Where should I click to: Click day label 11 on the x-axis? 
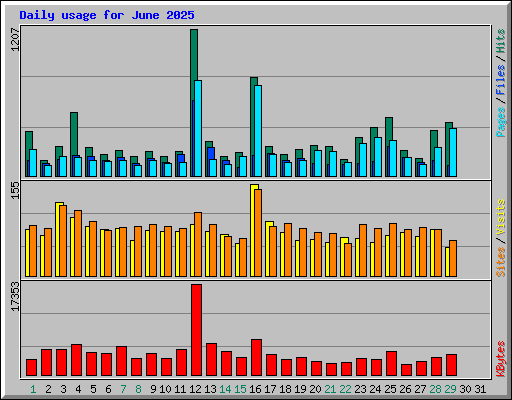coord(180,389)
